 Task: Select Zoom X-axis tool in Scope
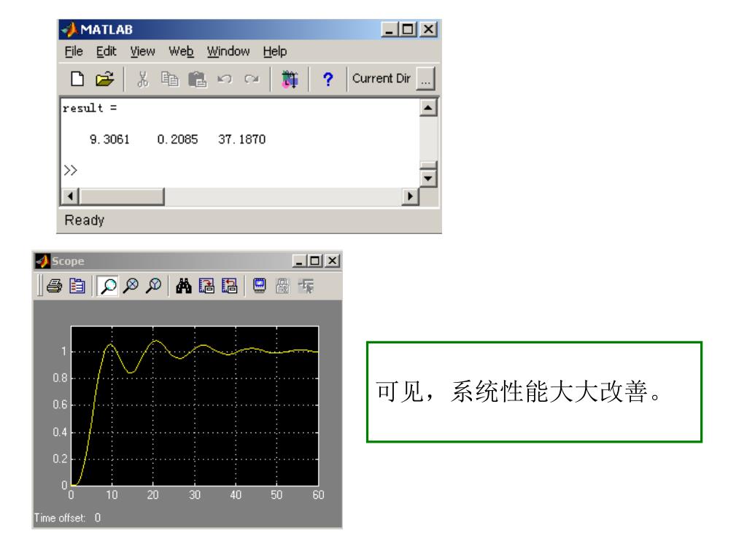[131, 286]
